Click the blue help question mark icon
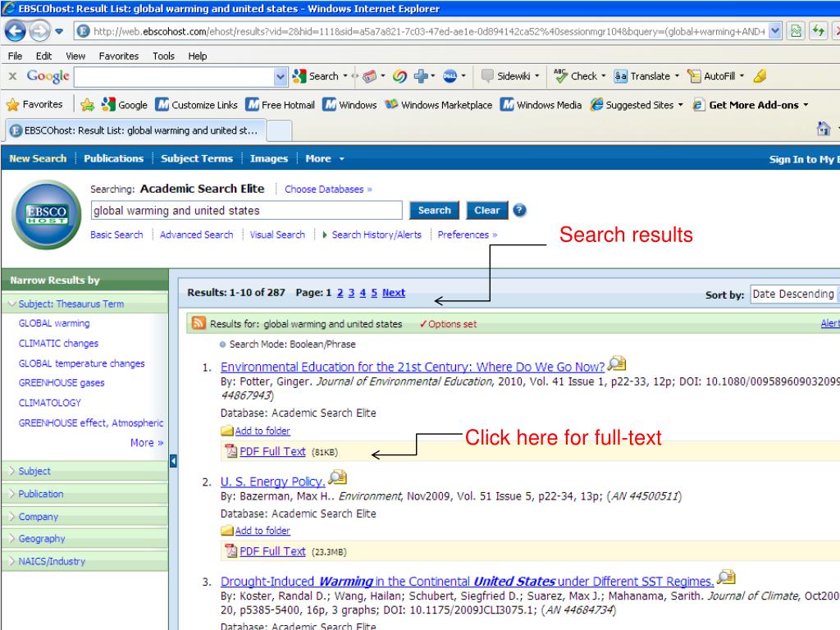This screenshot has width=840, height=630. point(519,210)
